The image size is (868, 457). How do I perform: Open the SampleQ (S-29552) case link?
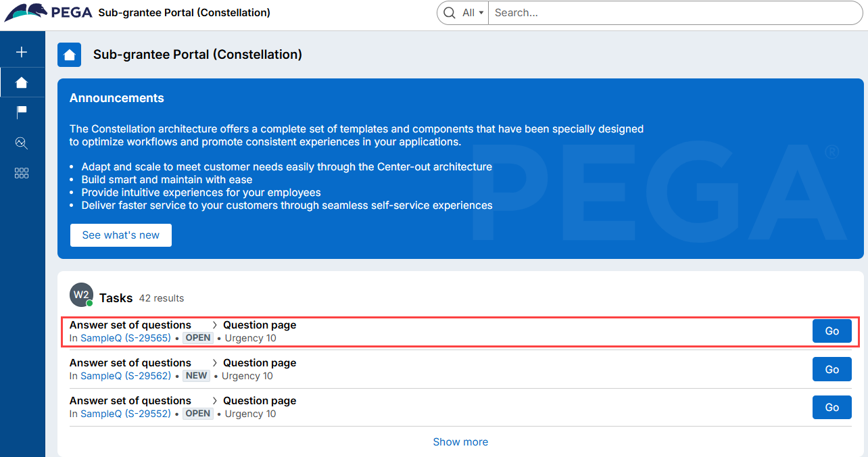tap(125, 414)
